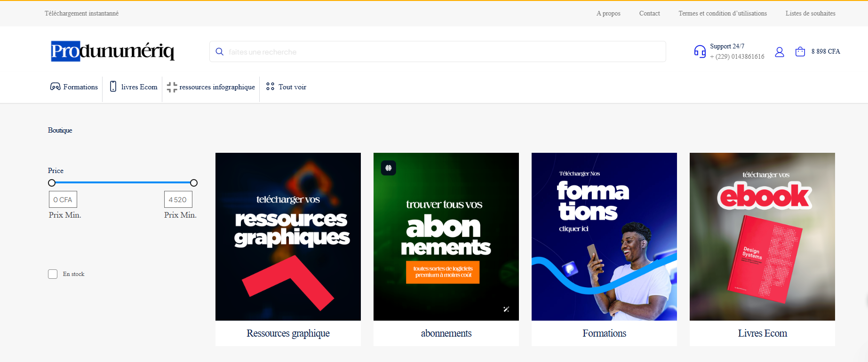
Task: Click the Formations gamepad icon
Action: [55, 87]
